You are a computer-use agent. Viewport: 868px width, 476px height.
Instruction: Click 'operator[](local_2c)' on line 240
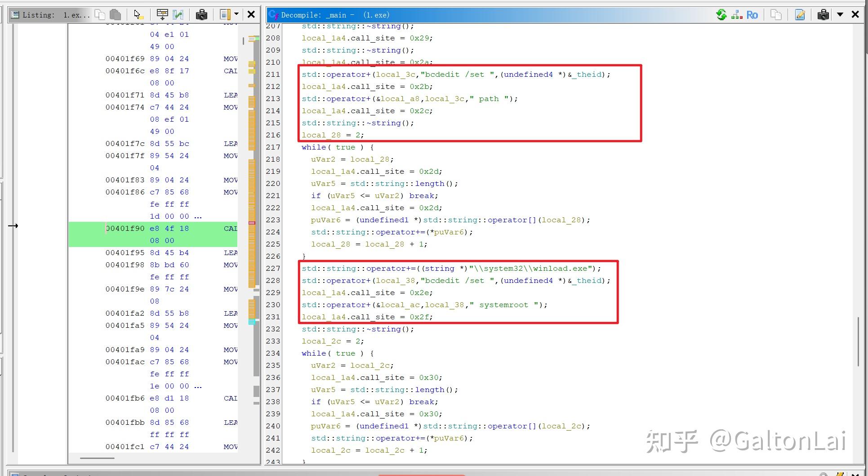[537, 426]
